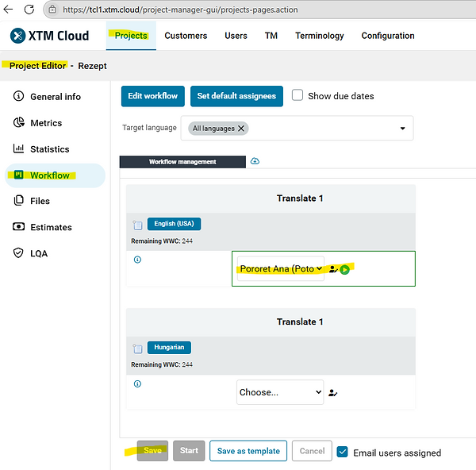Click the LQA shield icon
This screenshot has width=476, height=470.
(x=18, y=252)
